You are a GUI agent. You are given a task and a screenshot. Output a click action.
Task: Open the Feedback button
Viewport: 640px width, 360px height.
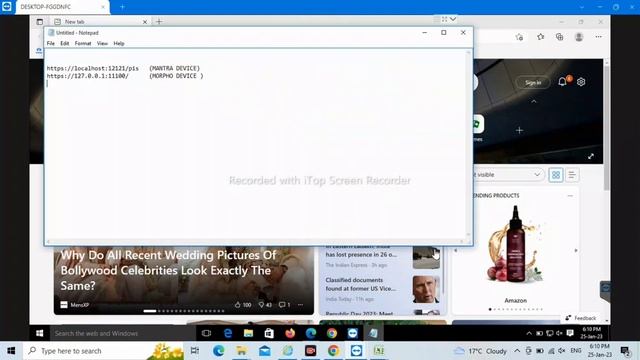coord(581,318)
